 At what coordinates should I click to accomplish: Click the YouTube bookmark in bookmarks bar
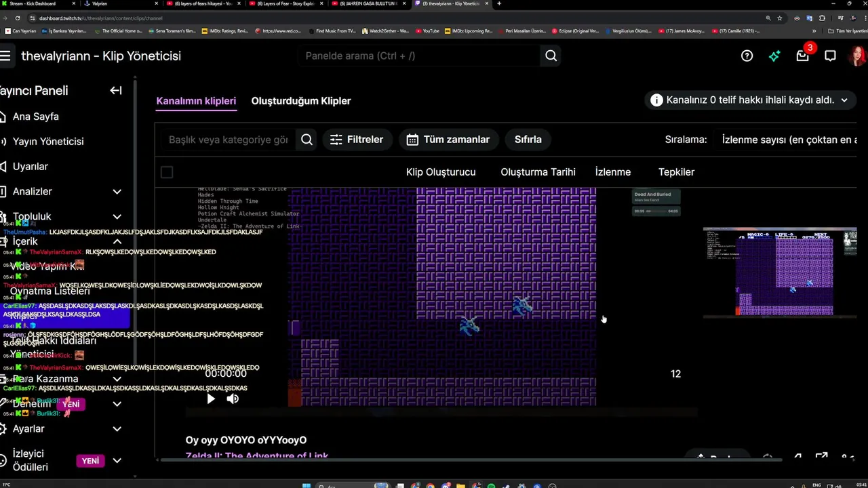(427, 31)
